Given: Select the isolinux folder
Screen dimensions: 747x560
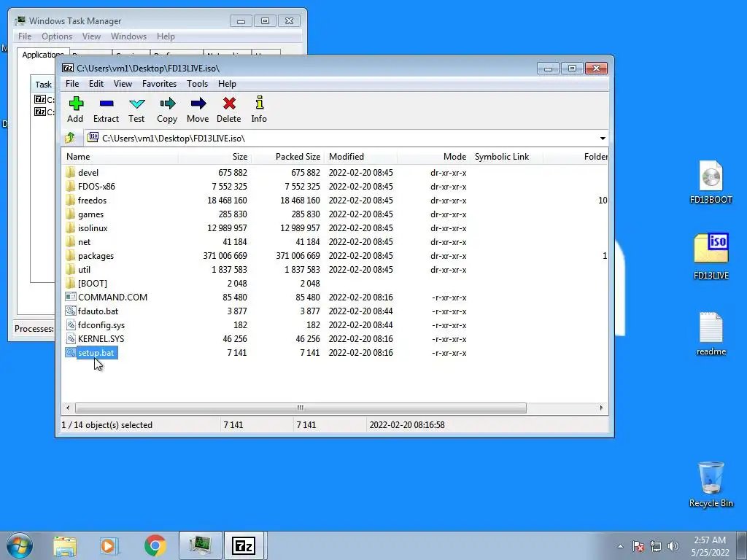Looking at the screenshot, I should pos(93,228).
